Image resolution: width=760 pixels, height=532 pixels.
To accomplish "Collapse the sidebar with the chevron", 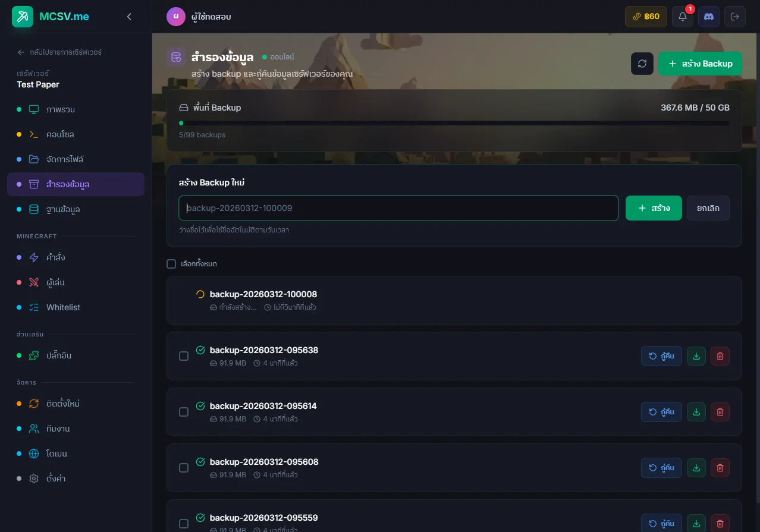I will tap(129, 17).
